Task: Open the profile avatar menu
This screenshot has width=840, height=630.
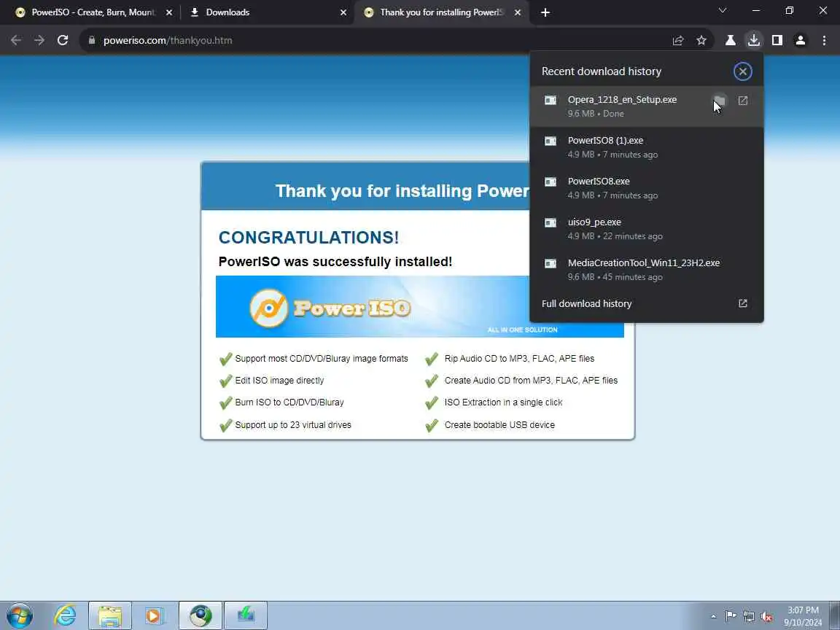Action: click(x=801, y=40)
